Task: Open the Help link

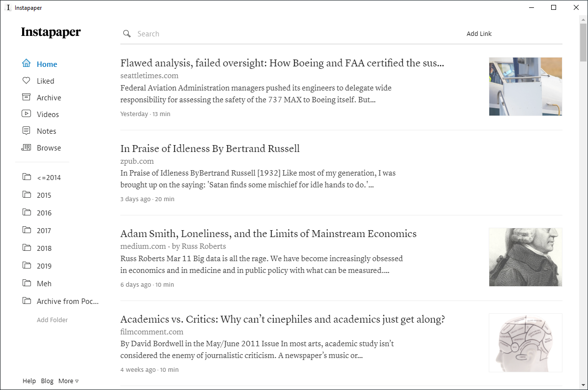Action: point(29,381)
